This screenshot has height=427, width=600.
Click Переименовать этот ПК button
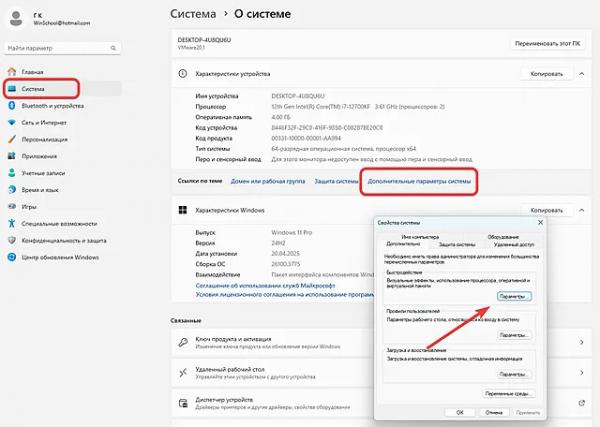pos(547,43)
